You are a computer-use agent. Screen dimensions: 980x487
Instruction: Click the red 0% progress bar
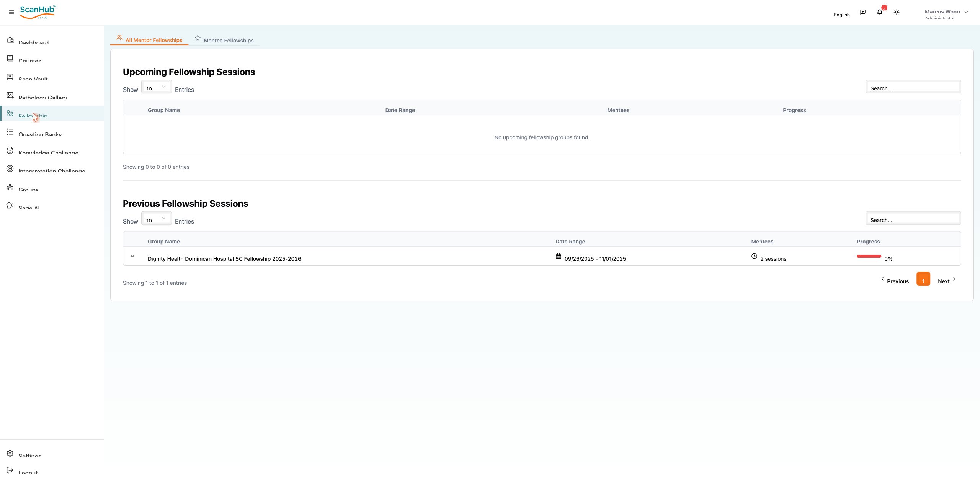[869, 256]
